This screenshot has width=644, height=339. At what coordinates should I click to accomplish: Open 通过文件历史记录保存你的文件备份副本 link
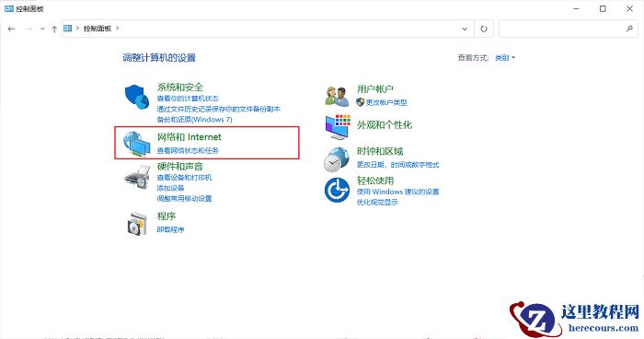click(x=219, y=109)
